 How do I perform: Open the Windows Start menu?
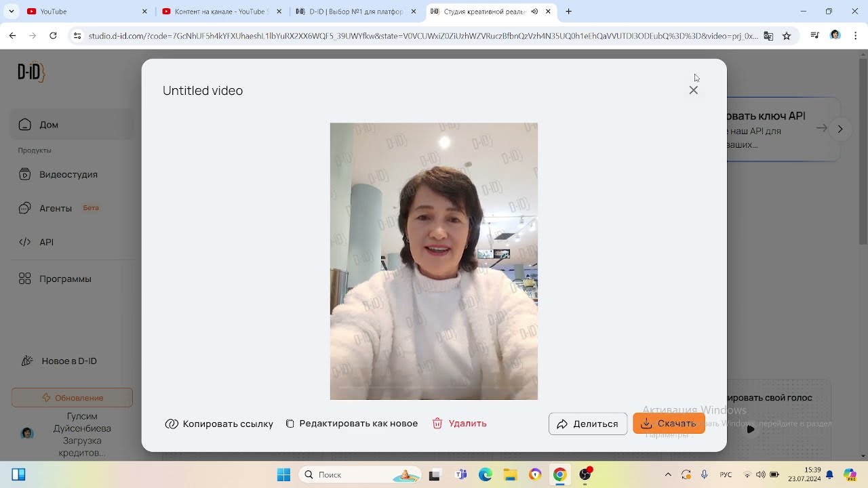[x=283, y=474]
